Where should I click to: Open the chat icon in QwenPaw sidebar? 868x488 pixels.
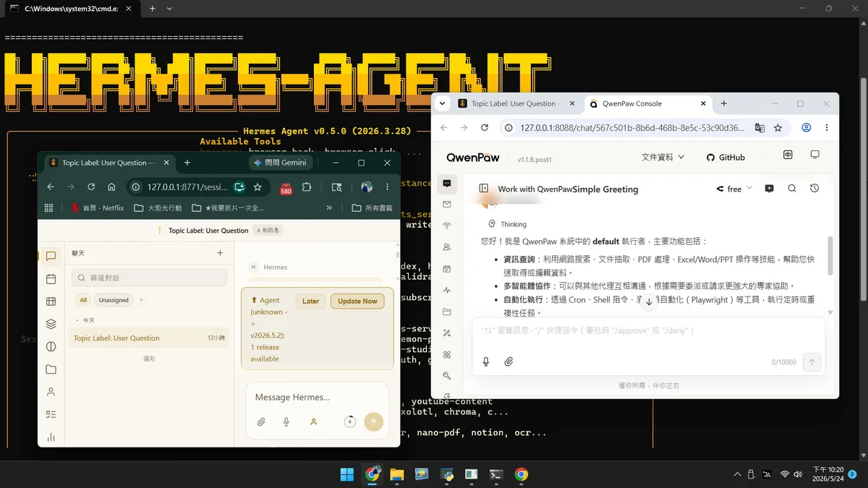pyautogui.click(x=447, y=184)
